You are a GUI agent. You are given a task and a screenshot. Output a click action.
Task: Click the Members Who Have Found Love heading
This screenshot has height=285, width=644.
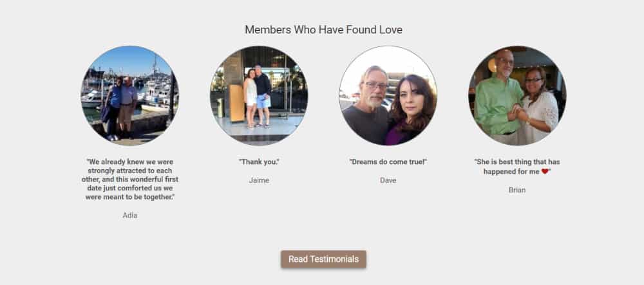323,30
